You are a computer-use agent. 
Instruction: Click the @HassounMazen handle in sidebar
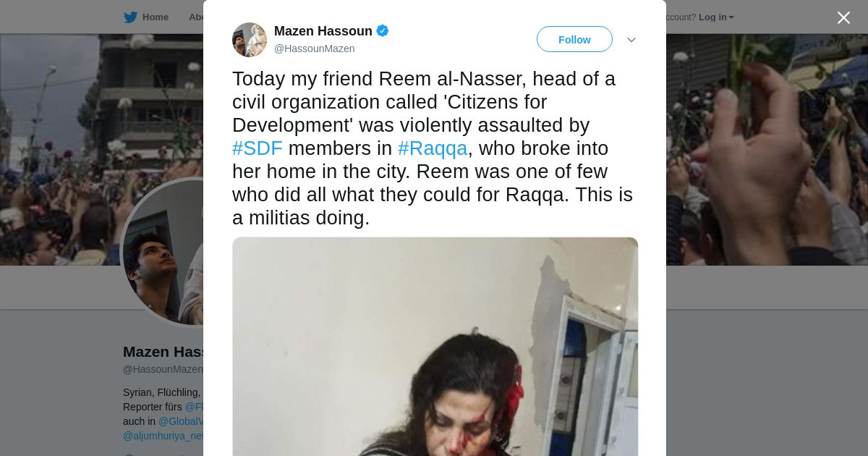pos(163,369)
